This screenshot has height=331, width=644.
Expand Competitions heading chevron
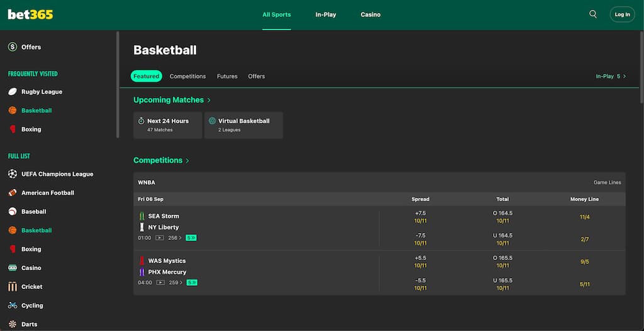(x=187, y=161)
